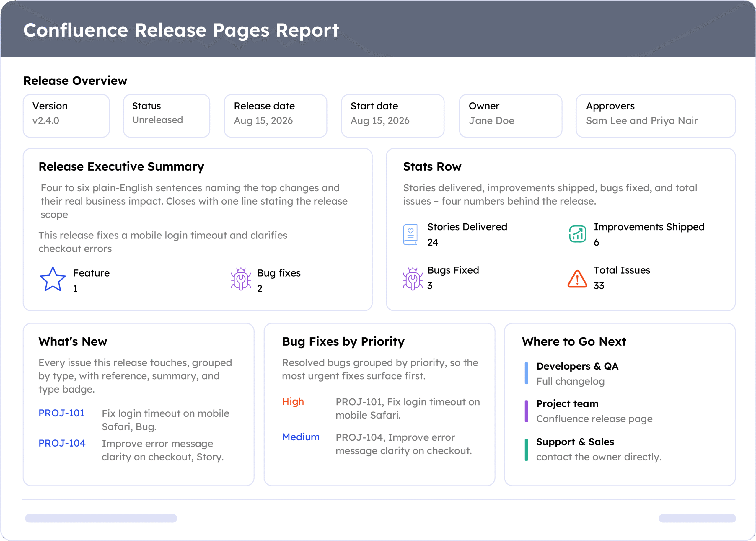The image size is (756, 541).
Task: Click the Developers & QA heading
Action: click(x=577, y=366)
